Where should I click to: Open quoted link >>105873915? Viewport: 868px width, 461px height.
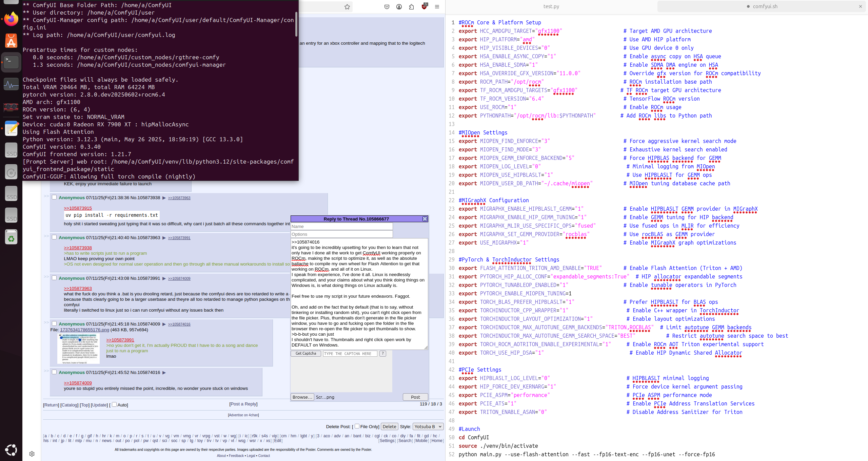pos(78,208)
